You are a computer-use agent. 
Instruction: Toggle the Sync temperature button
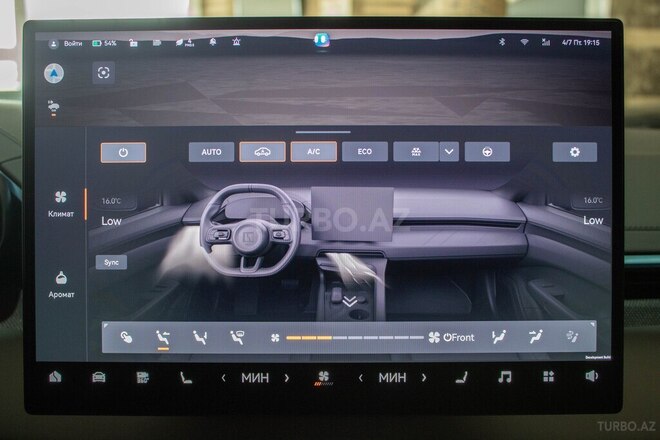click(112, 262)
